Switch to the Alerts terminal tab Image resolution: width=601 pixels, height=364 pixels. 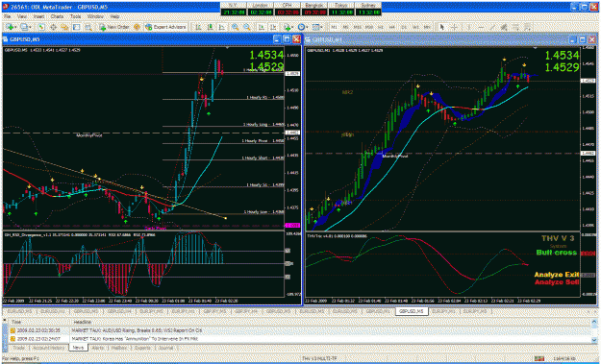[x=98, y=348]
